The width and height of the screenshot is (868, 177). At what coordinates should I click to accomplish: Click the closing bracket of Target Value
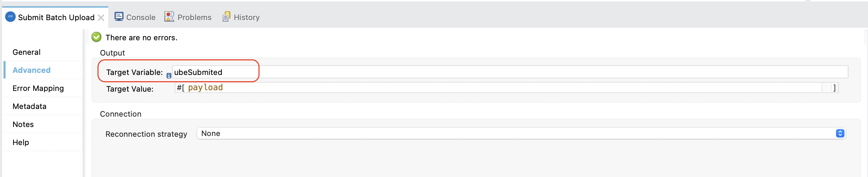pos(835,88)
